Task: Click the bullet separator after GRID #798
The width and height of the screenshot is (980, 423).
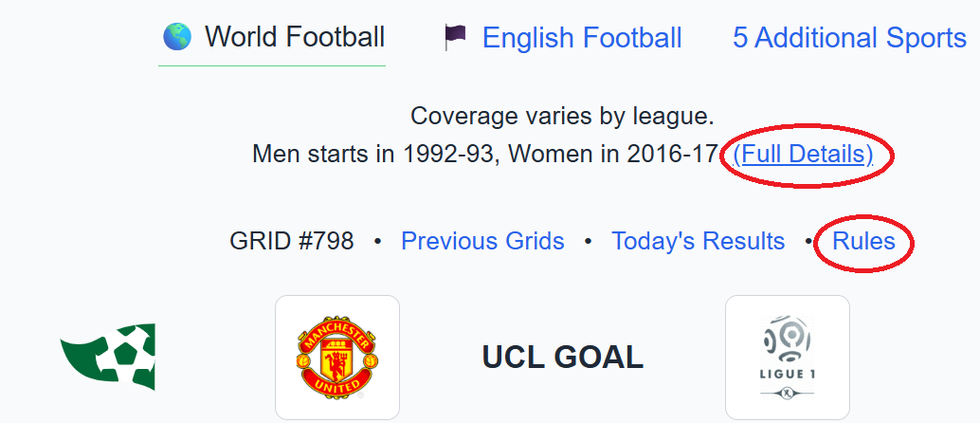Action: (x=377, y=242)
